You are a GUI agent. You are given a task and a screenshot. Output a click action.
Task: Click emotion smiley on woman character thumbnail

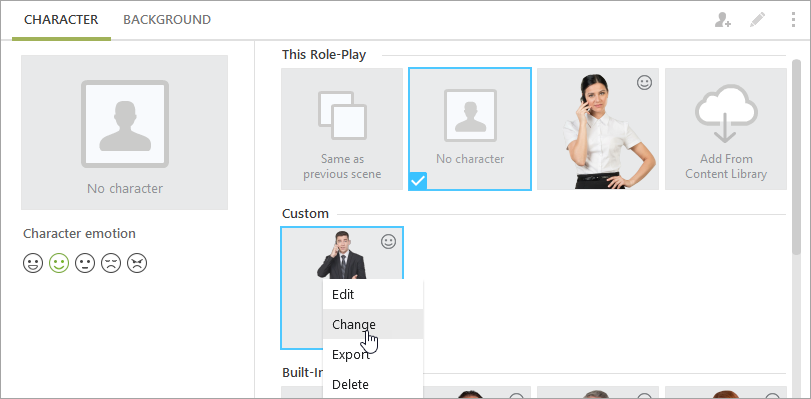pyautogui.click(x=644, y=82)
